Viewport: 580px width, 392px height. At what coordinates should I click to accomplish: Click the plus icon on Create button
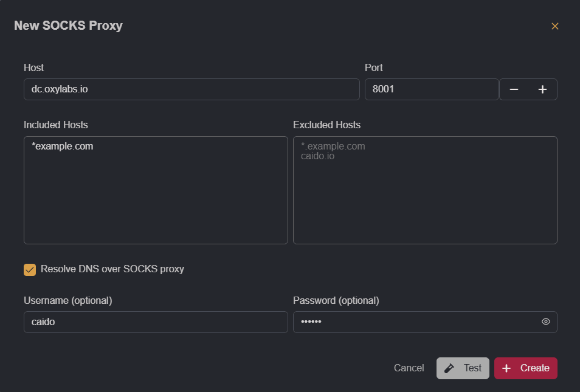[x=506, y=368]
